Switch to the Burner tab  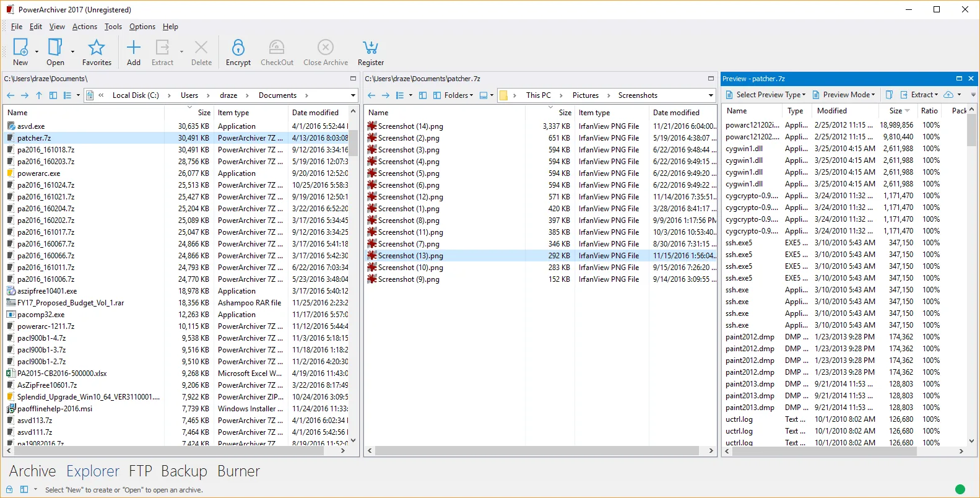click(x=238, y=471)
